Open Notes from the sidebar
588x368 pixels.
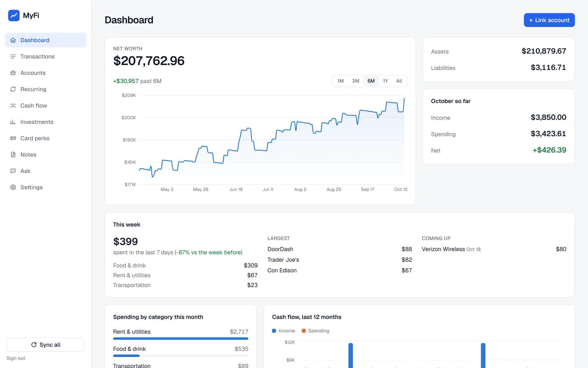click(x=46, y=155)
